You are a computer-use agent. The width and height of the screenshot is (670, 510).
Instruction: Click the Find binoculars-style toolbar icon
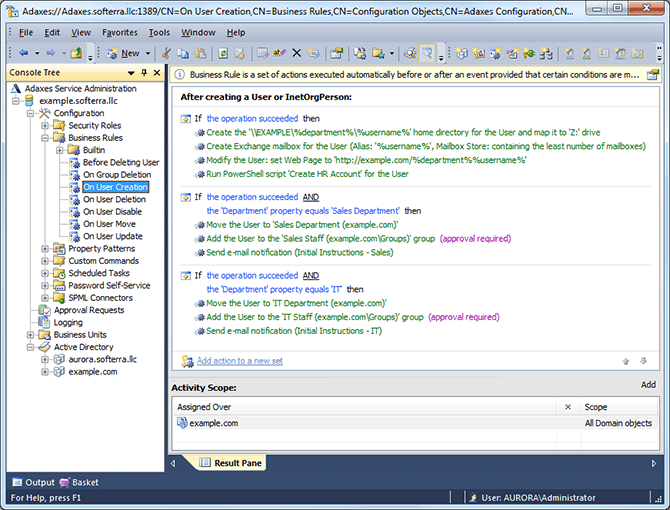coord(410,53)
